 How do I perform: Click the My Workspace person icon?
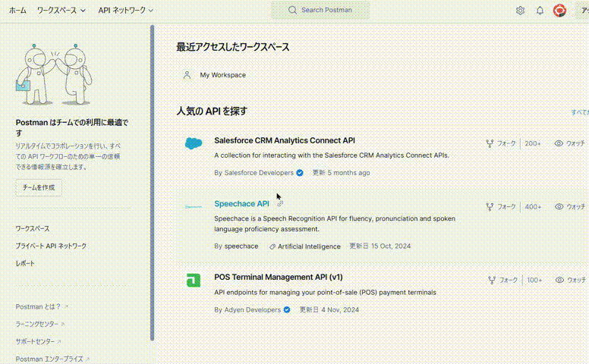click(187, 75)
